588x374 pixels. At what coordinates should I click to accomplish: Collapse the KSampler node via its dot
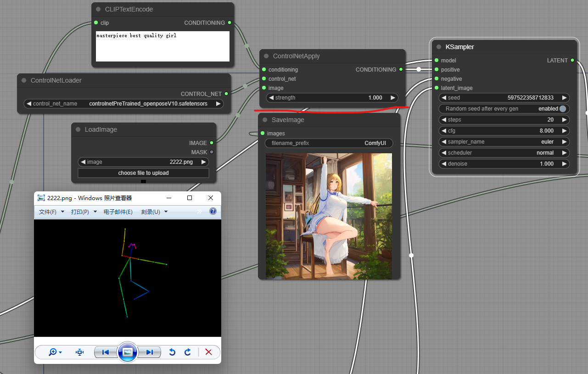439,47
